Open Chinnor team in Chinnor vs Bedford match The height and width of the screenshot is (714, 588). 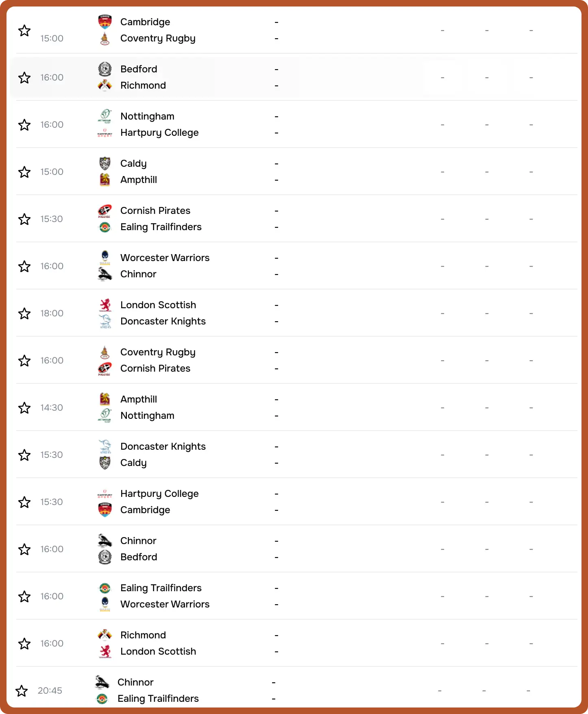(138, 541)
